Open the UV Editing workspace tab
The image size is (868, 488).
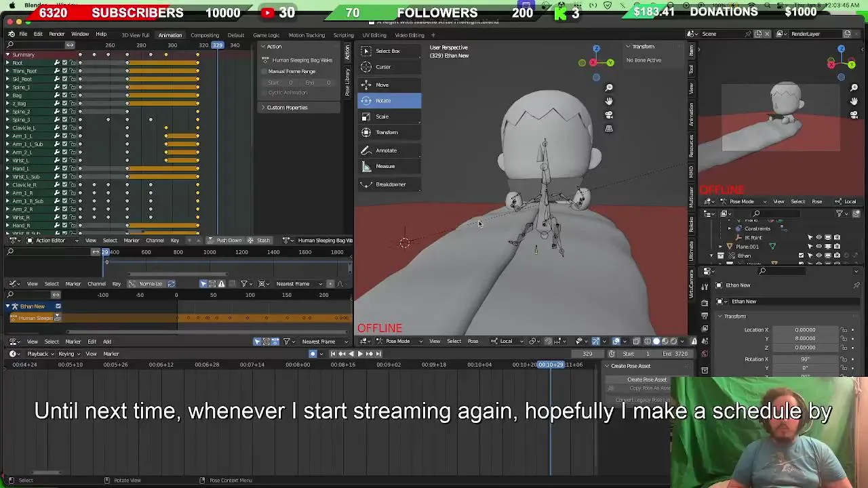coord(374,35)
